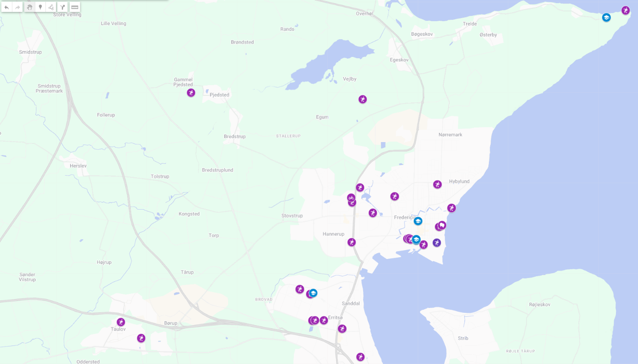638x364 pixels.
Task: Choose the Add marker pin tool
Action: 41,7
